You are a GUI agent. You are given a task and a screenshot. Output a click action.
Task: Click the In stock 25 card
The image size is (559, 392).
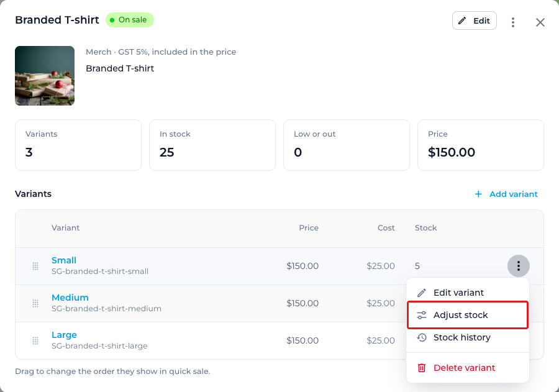[212, 145]
